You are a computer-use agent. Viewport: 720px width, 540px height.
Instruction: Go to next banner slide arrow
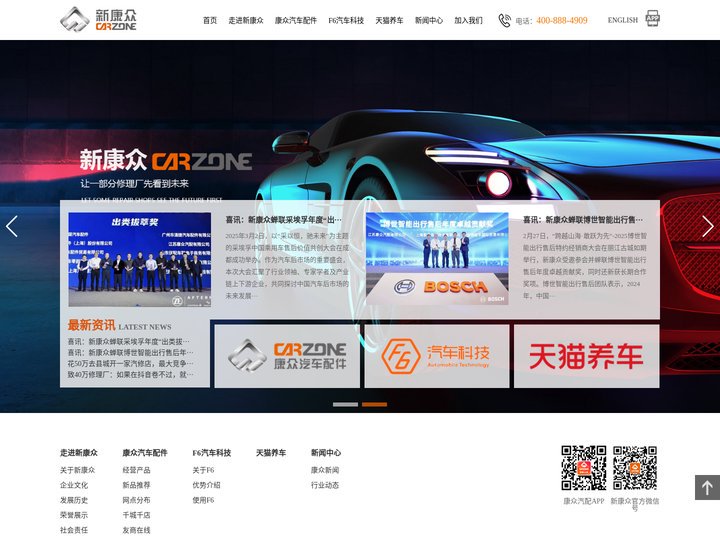point(708,226)
